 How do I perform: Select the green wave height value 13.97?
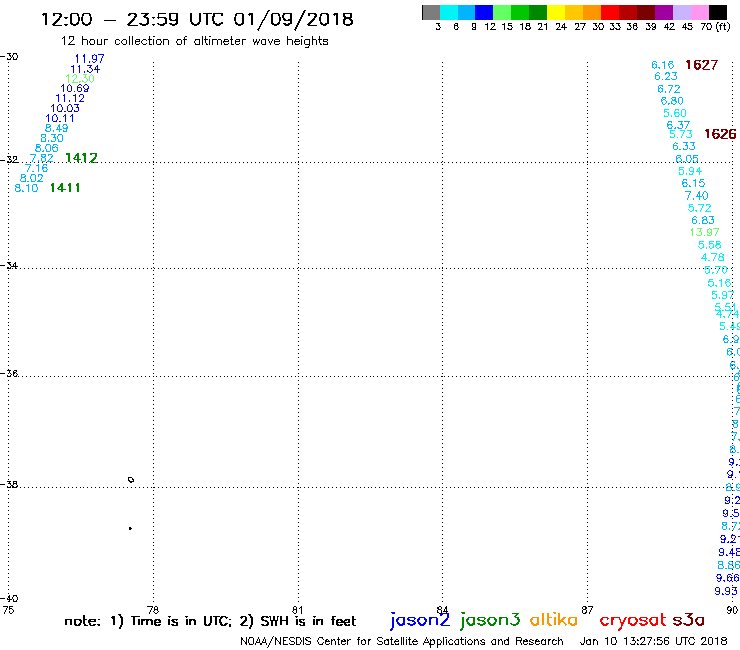(705, 232)
